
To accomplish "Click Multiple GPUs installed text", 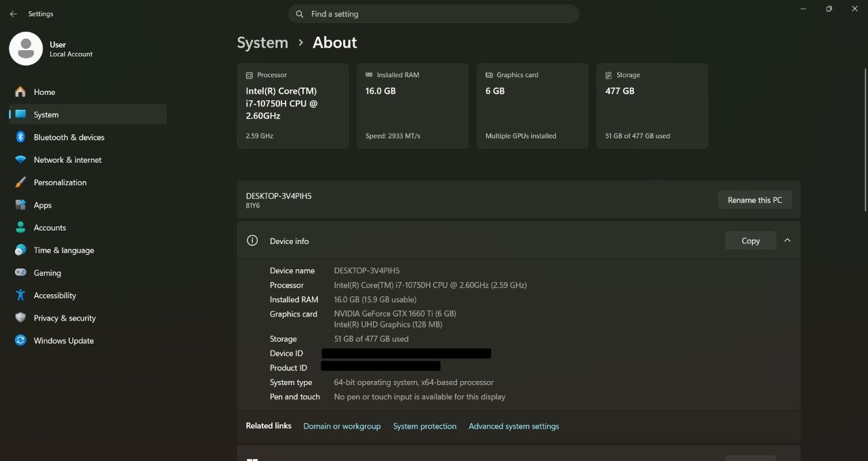I will coord(521,136).
